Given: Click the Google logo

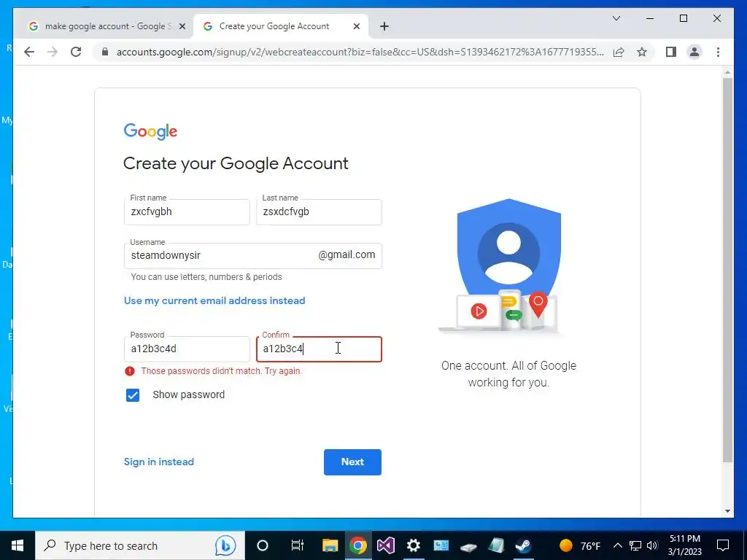Looking at the screenshot, I should 150,131.
